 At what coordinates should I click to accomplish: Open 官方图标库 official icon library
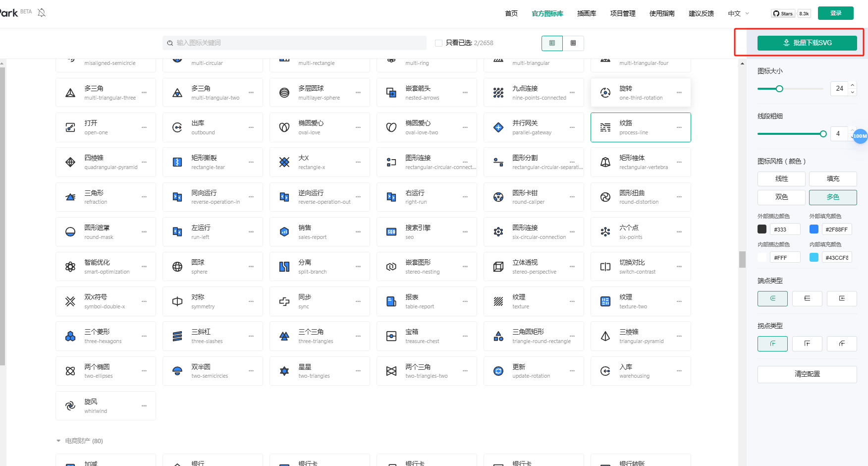[x=547, y=13]
